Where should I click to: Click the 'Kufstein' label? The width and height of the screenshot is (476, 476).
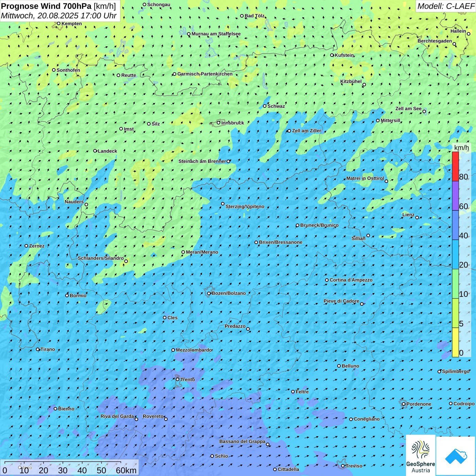(344, 55)
